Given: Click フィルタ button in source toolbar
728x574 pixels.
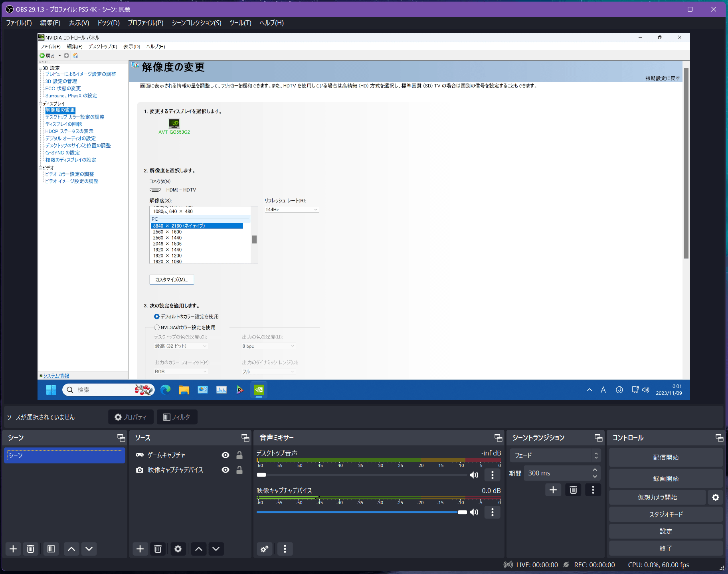Looking at the screenshot, I should pos(177,417).
